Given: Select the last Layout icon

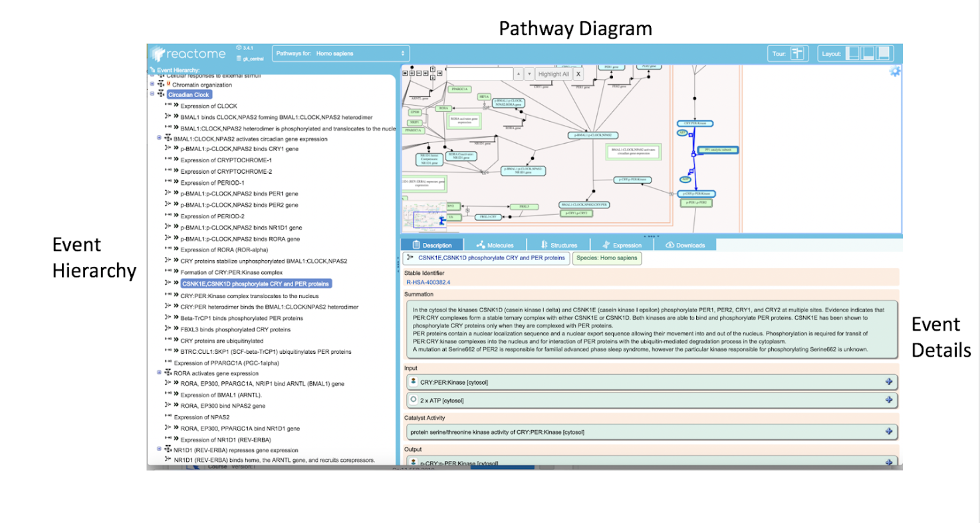Looking at the screenshot, I should click(884, 53).
